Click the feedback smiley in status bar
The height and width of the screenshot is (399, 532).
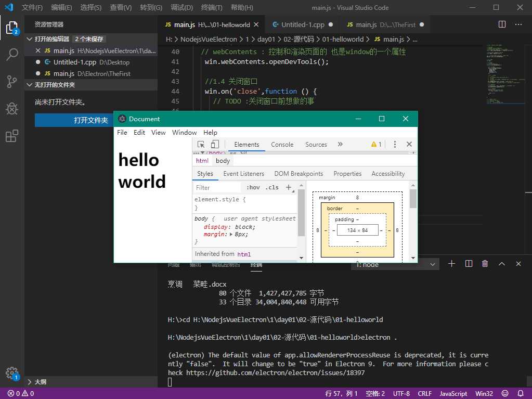505,394
